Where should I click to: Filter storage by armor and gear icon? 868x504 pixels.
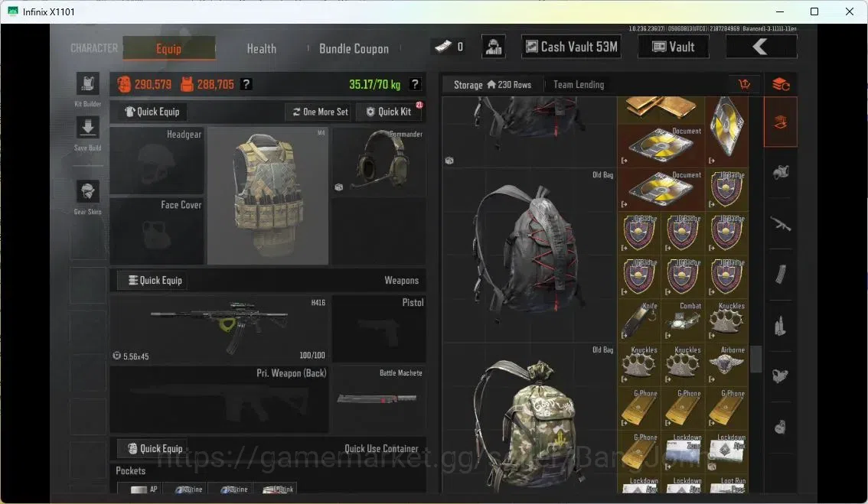(x=781, y=173)
